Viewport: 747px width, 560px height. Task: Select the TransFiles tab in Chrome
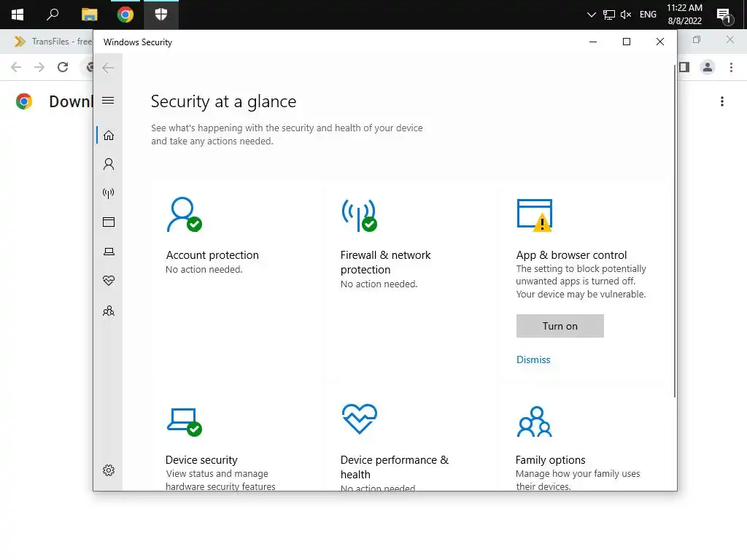53,42
